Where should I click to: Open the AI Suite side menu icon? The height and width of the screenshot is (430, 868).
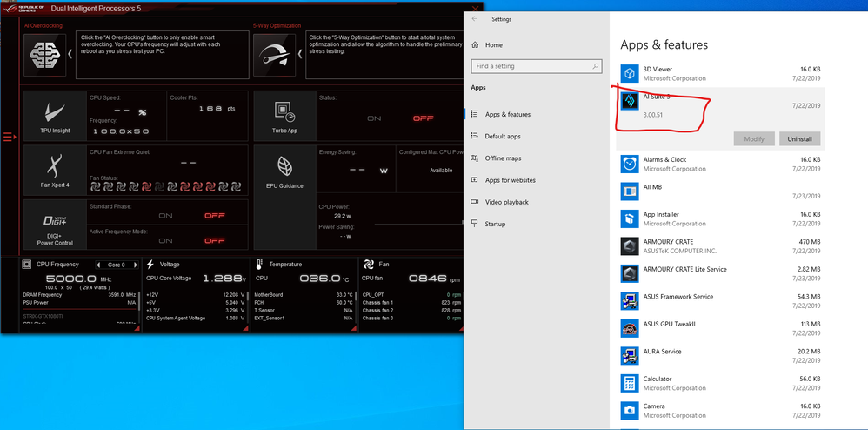point(10,137)
